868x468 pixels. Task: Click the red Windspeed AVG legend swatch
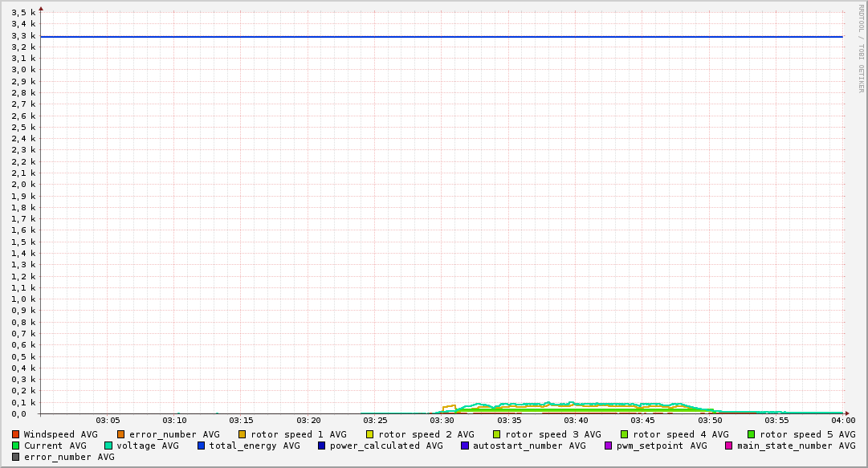(15, 434)
